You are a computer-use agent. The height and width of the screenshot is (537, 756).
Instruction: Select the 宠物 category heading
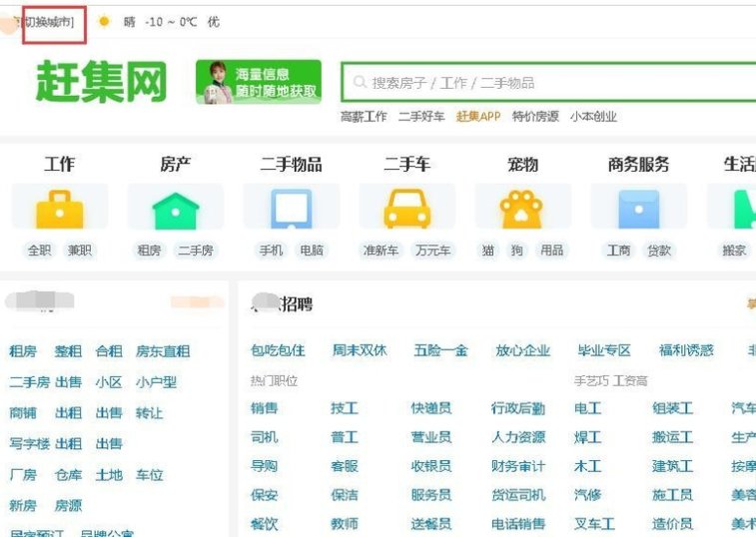(x=522, y=164)
